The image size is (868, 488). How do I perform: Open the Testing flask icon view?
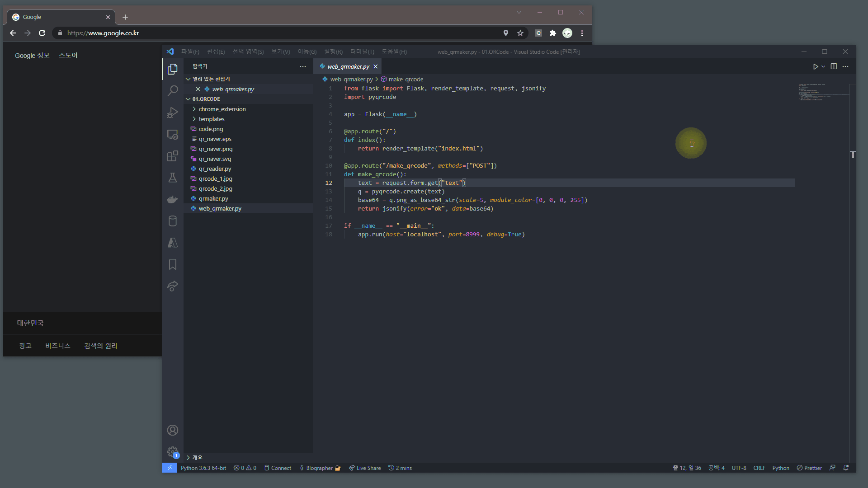pyautogui.click(x=172, y=178)
